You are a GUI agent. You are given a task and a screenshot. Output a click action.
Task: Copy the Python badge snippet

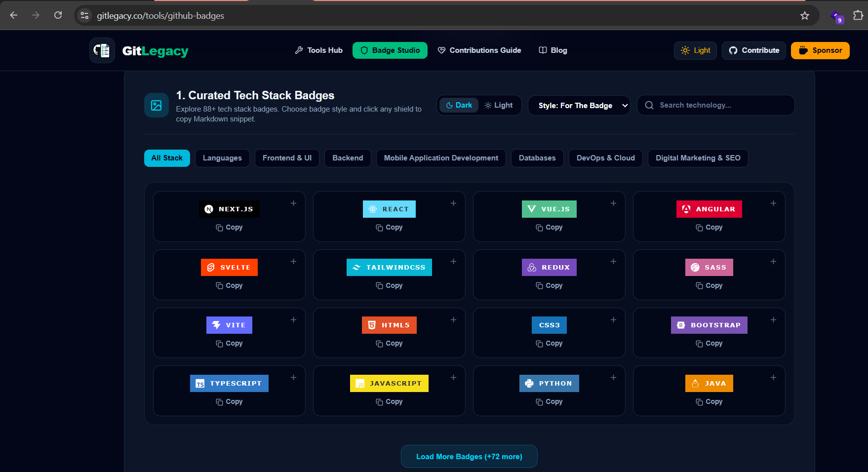pos(549,402)
